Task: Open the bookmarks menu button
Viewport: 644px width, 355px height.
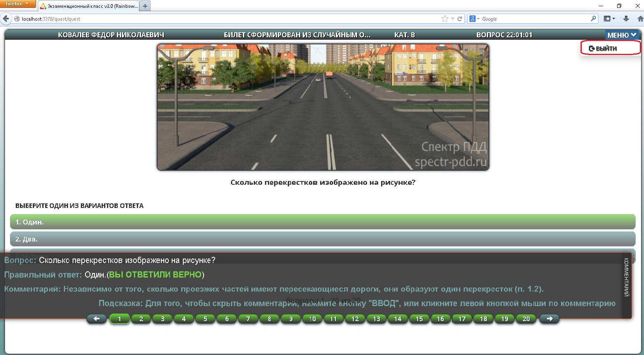Action: 609,19
